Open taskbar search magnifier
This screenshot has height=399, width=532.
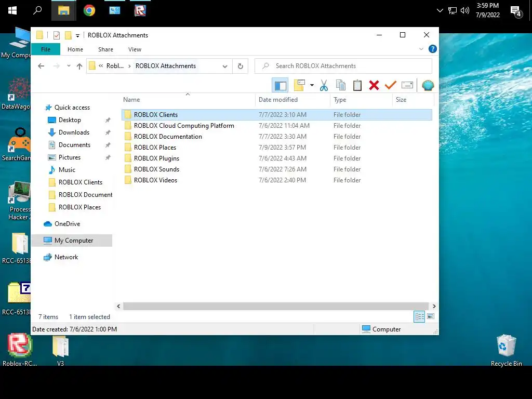(37, 10)
